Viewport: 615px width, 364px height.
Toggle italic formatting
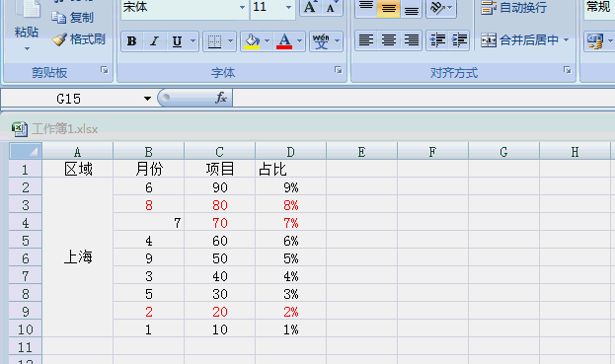154,41
